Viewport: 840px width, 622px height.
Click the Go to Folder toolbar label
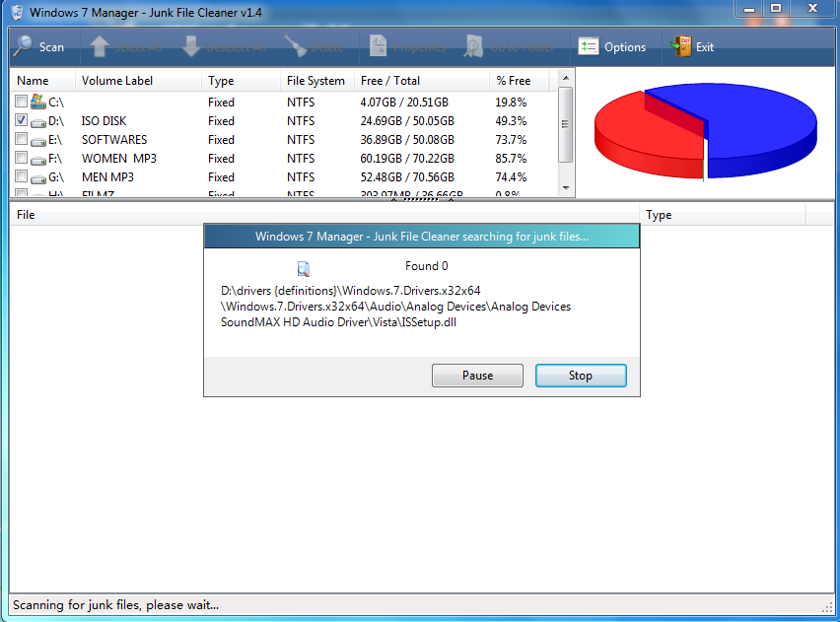tap(523, 47)
